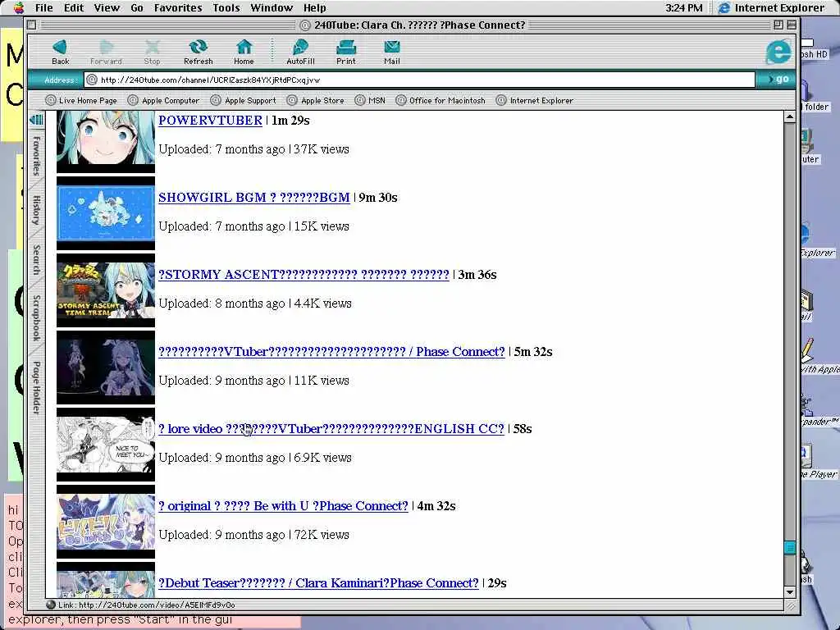This screenshot has width=840, height=630.
Task: Open the Favorites menu
Action: coord(178,7)
